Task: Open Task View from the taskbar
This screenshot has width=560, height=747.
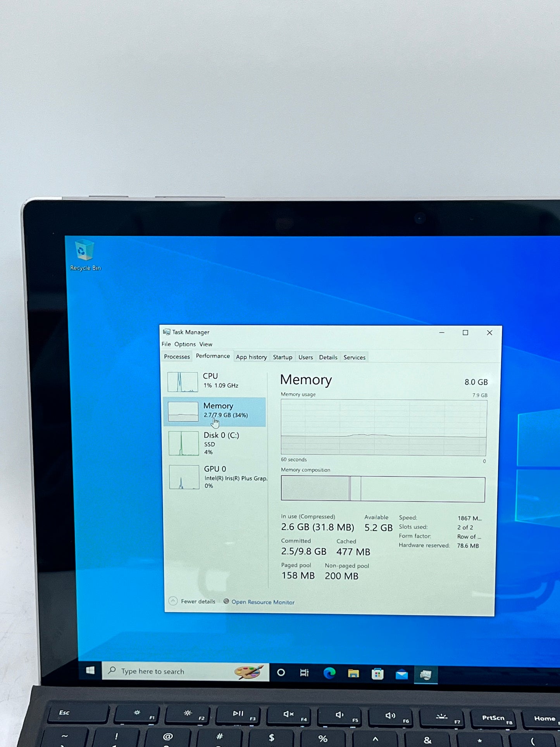Action: coord(305,673)
